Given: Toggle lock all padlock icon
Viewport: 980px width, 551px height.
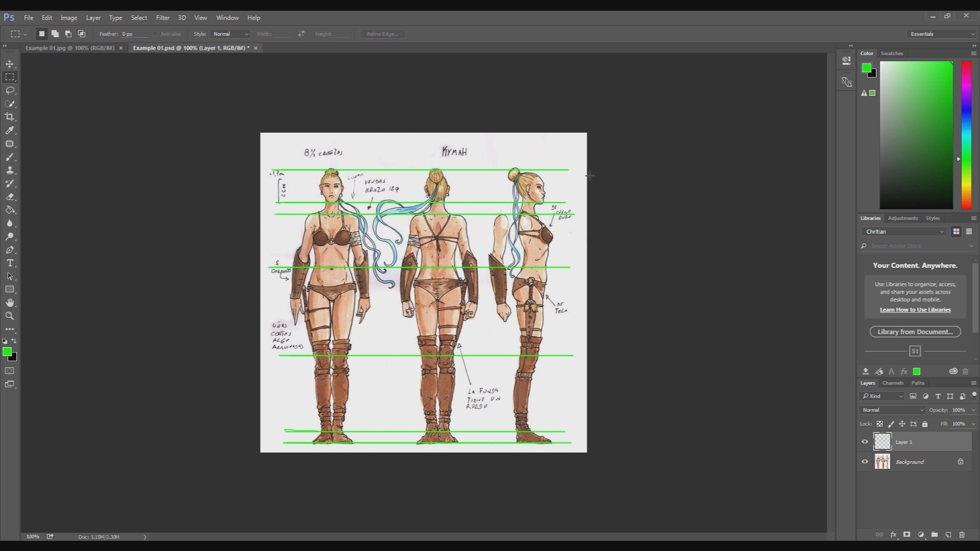Looking at the screenshot, I should pyautogui.click(x=925, y=424).
